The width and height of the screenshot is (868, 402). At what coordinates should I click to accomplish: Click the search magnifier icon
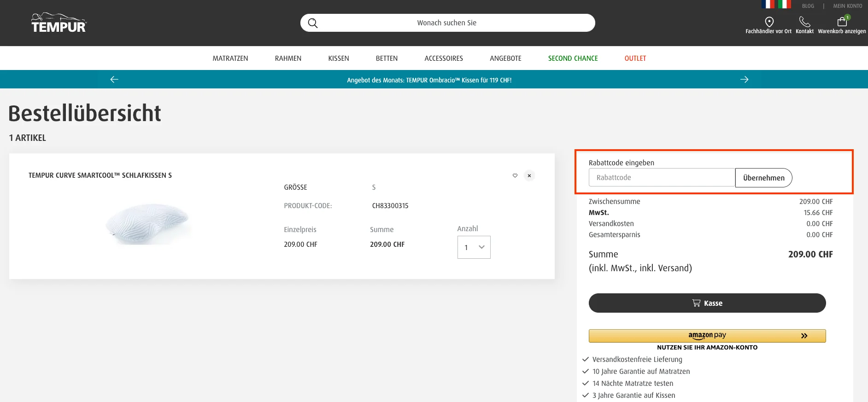313,23
